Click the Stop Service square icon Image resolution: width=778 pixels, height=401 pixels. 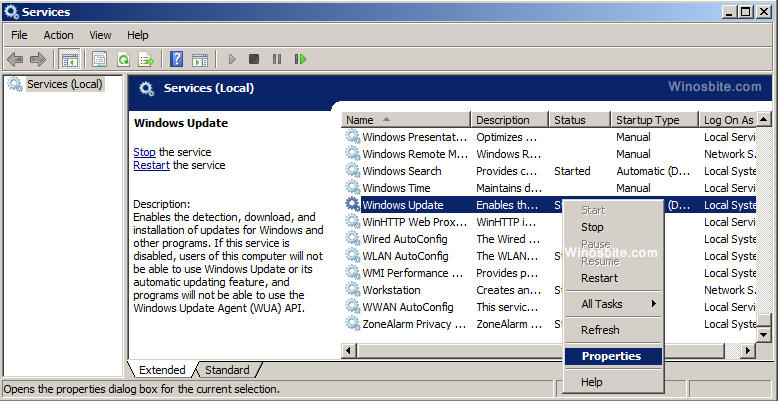click(254, 60)
